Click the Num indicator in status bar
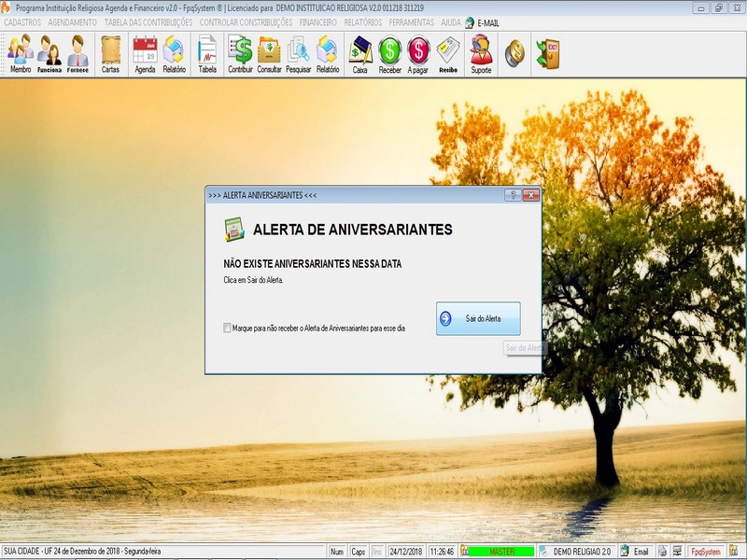Viewport: 747px width, 560px height. [337, 552]
